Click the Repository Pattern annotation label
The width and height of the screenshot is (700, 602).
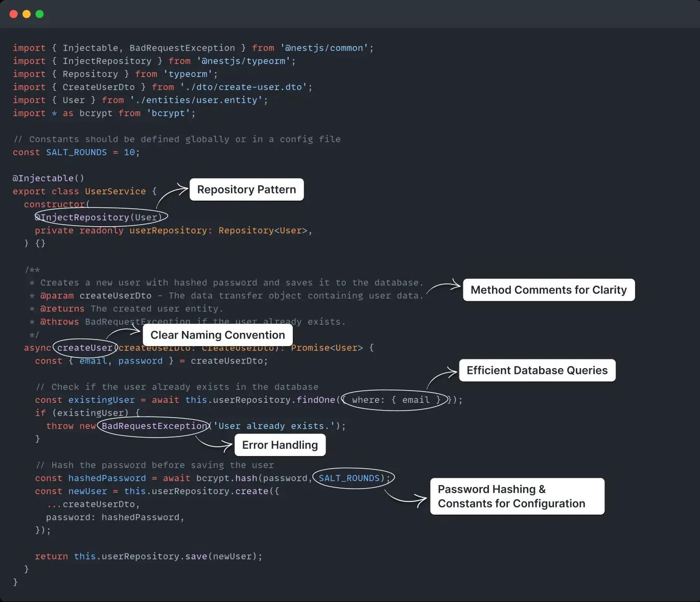[x=246, y=189]
